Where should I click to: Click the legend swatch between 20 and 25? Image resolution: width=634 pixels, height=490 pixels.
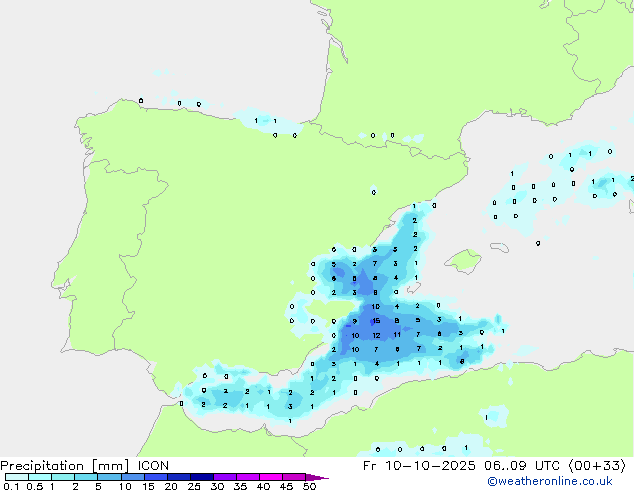point(179,477)
